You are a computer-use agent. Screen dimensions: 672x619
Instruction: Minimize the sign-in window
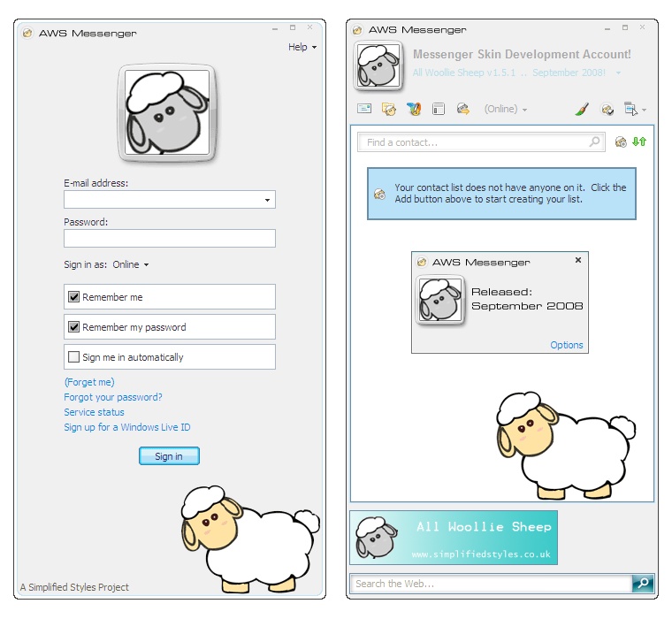(x=275, y=28)
